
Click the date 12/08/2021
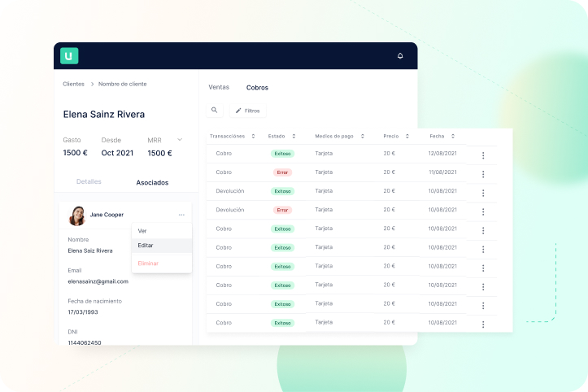[x=442, y=154]
